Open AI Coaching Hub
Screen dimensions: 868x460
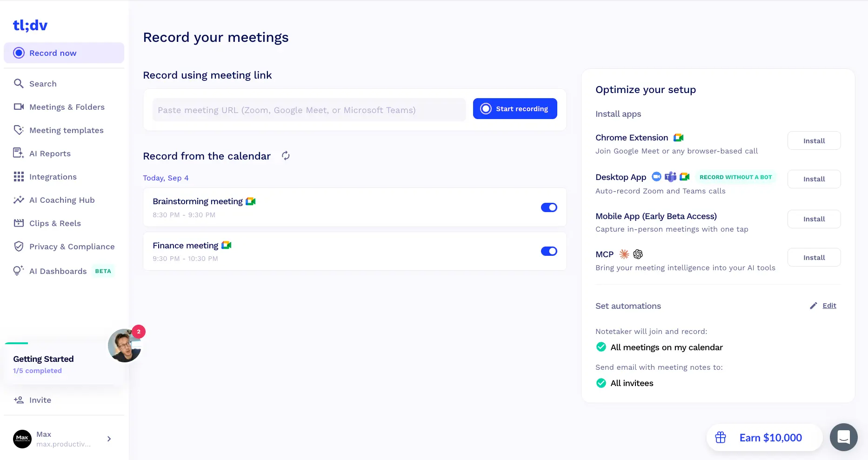click(64, 200)
